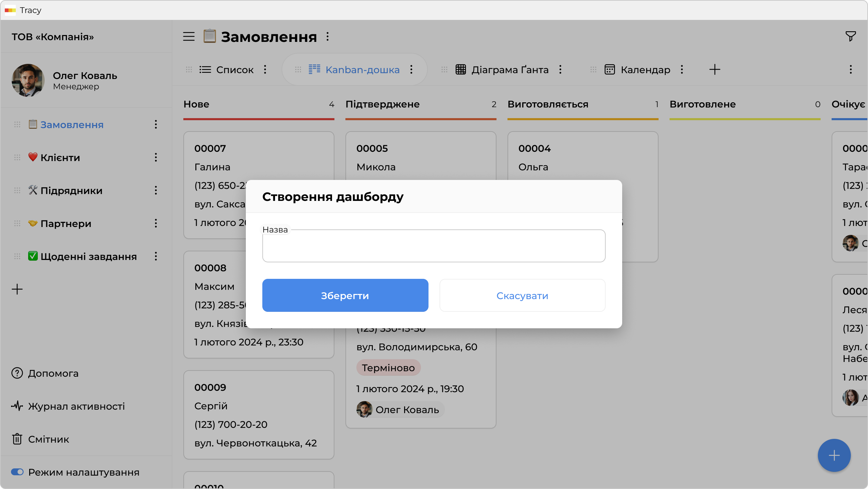Screen dimensions: 868x489
Task: Click the Скасувати button
Action: (x=522, y=295)
